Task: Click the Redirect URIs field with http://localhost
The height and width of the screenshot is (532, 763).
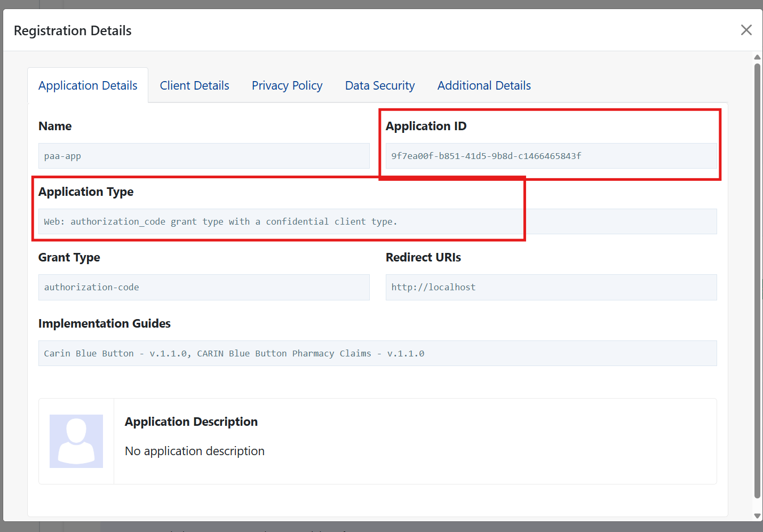Action: point(551,287)
